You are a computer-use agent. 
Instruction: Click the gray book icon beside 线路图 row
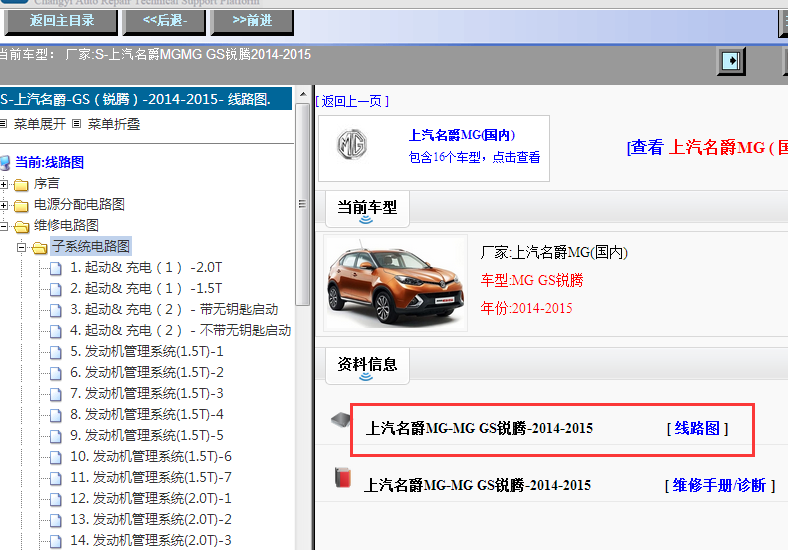tap(341, 420)
